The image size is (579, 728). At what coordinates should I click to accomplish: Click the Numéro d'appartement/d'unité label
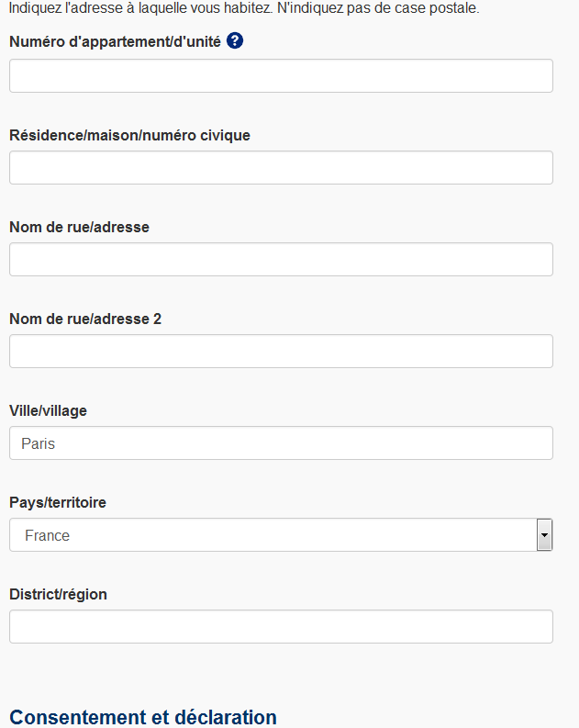pos(115,42)
